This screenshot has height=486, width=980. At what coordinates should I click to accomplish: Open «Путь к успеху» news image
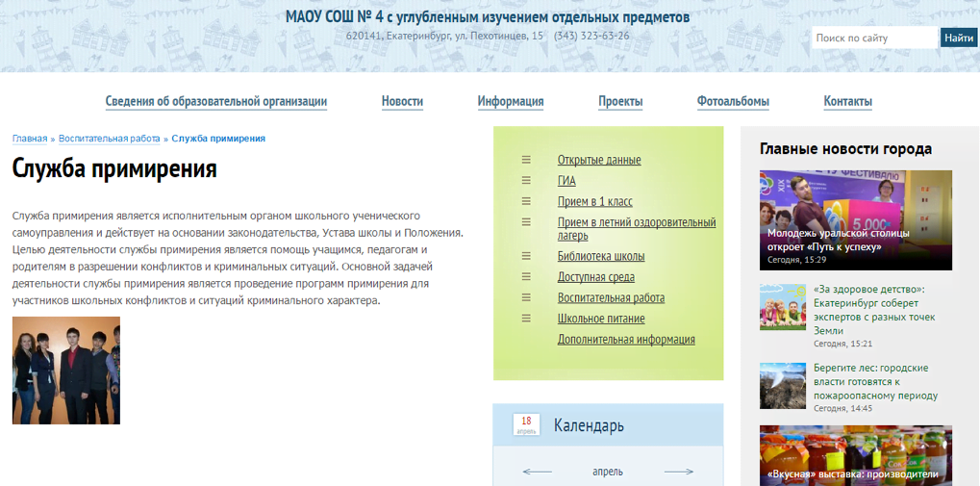coord(855,219)
